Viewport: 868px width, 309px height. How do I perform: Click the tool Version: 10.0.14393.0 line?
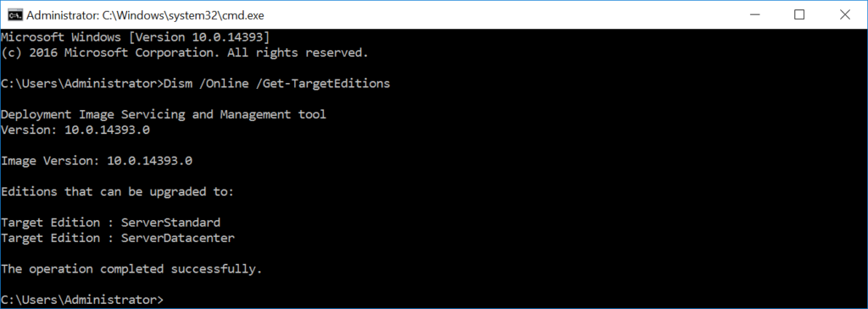click(75, 130)
